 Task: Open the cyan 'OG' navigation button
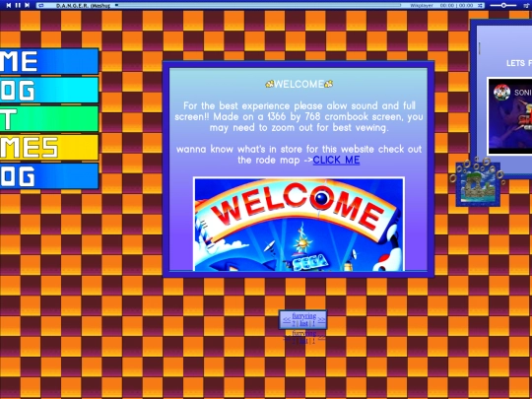pyautogui.click(x=49, y=90)
